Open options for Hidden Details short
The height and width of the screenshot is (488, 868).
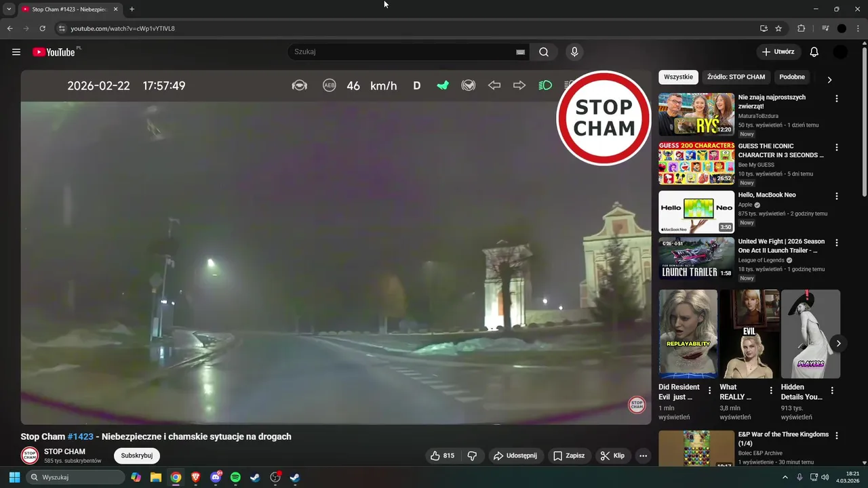coord(832,390)
